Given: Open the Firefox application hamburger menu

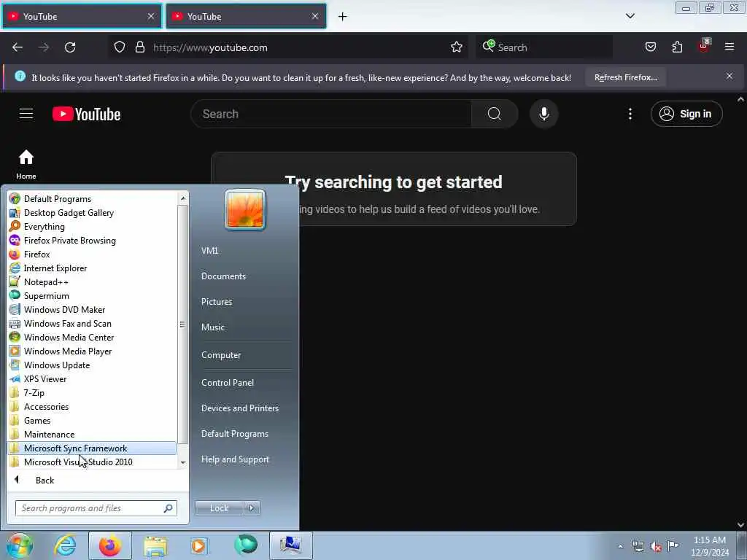Looking at the screenshot, I should click(729, 47).
